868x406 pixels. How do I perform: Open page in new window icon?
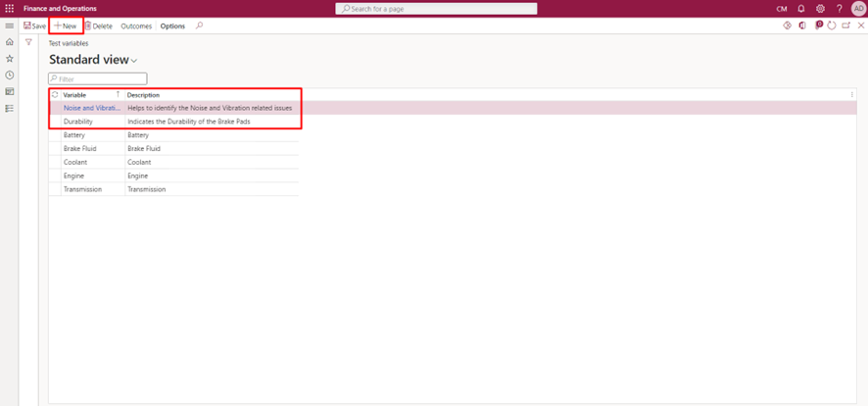[845, 26]
